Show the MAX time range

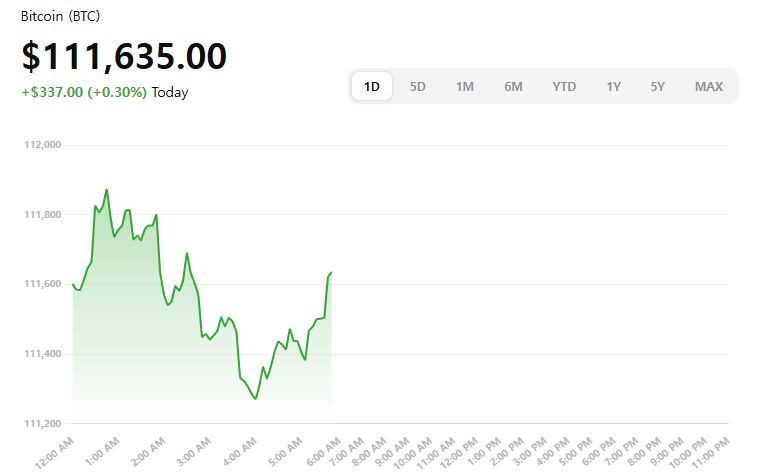point(709,86)
